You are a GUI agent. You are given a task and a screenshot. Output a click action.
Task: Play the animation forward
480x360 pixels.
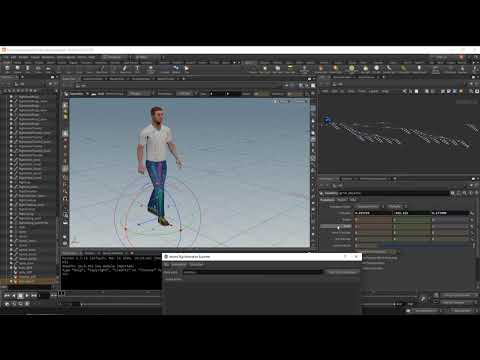click(x=27, y=295)
